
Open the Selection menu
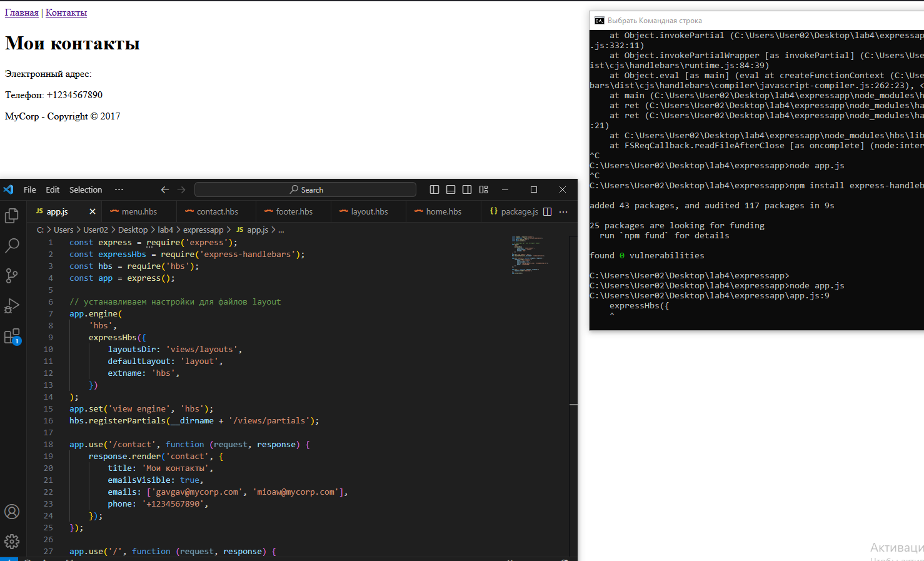(86, 190)
